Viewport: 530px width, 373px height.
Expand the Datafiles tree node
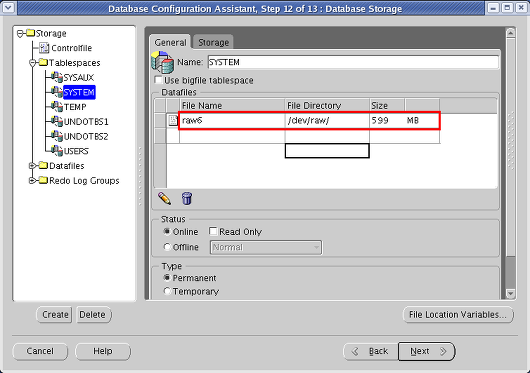pos(32,166)
